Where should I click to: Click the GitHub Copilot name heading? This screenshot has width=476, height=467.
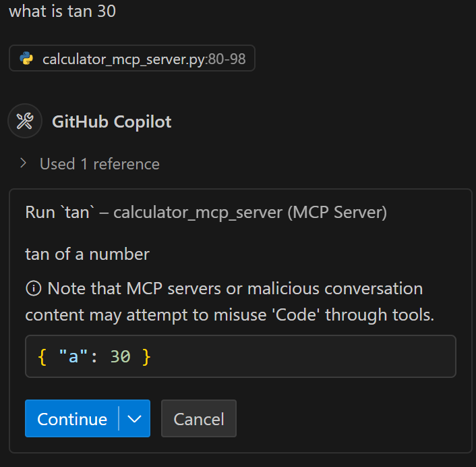coord(112,121)
